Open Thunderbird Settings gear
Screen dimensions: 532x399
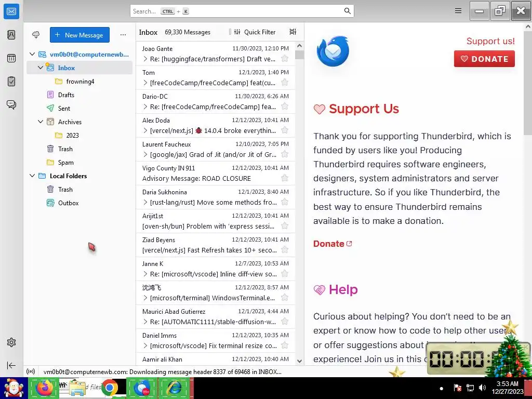pos(11,342)
